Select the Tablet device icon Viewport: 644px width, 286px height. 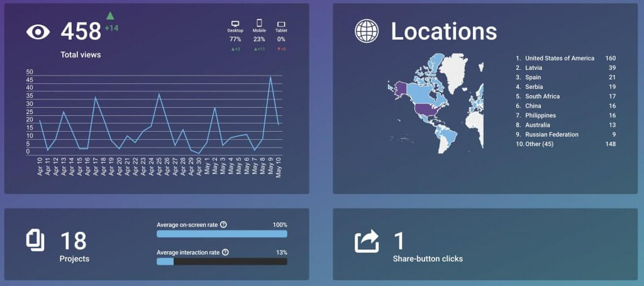[x=281, y=25]
